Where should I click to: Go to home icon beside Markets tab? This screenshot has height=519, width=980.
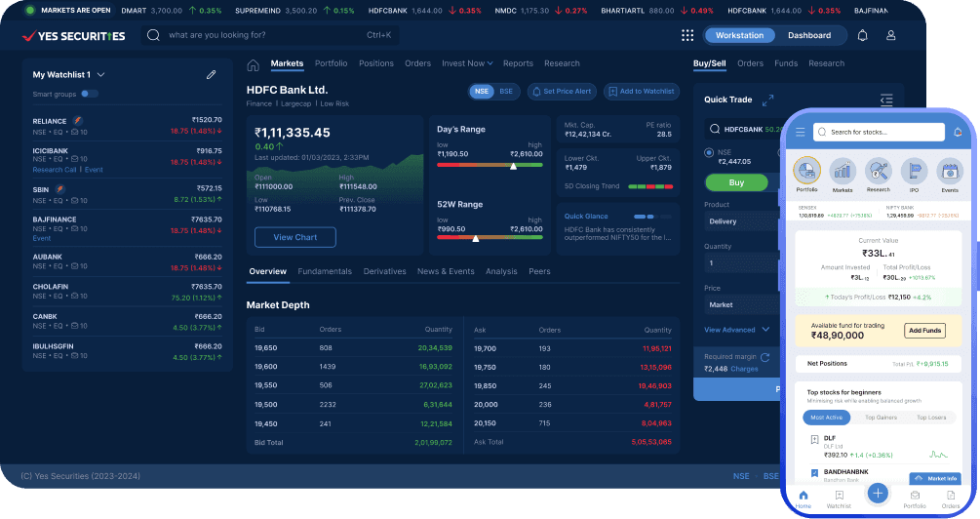(x=254, y=65)
